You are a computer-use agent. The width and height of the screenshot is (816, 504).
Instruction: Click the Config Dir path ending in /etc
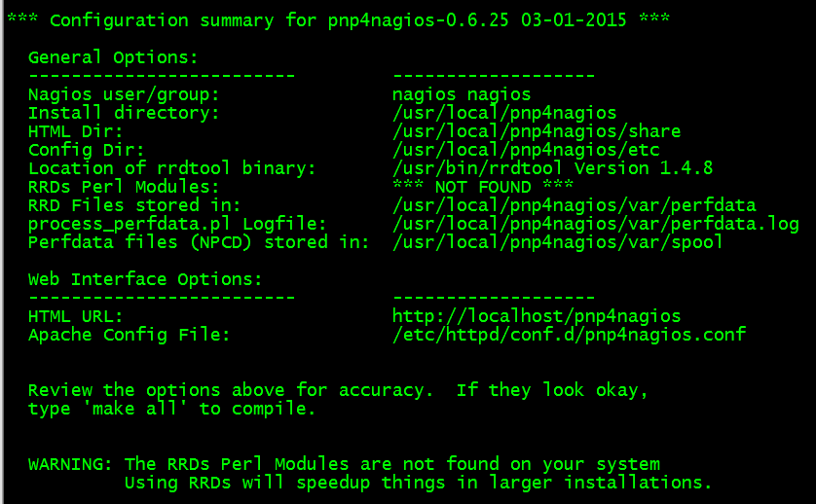(526, 150)
